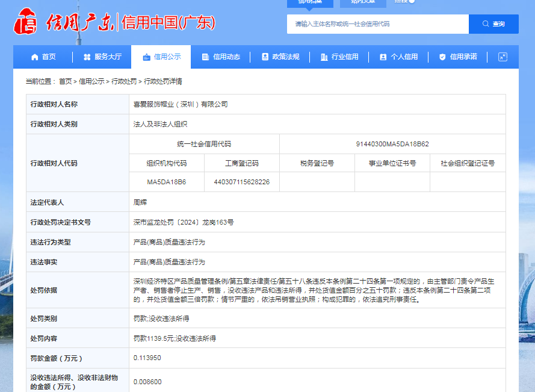
Task: Click the 信用中国(广东) site title
Action: click(169, 22)
